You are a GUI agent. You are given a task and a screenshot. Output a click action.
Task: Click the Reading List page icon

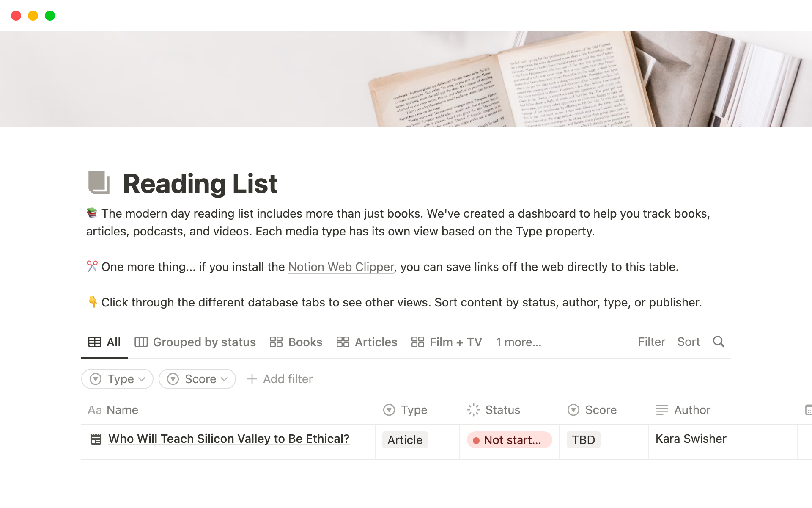(x=99, y=183)
